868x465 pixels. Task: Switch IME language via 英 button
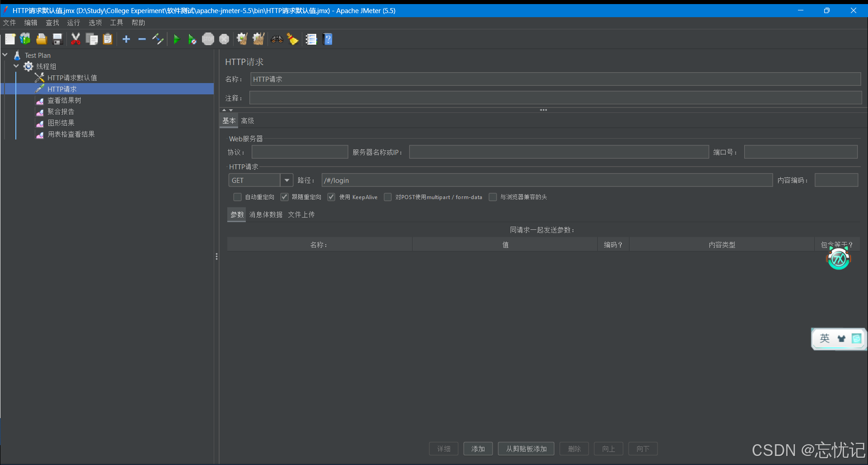pos(825,339)
